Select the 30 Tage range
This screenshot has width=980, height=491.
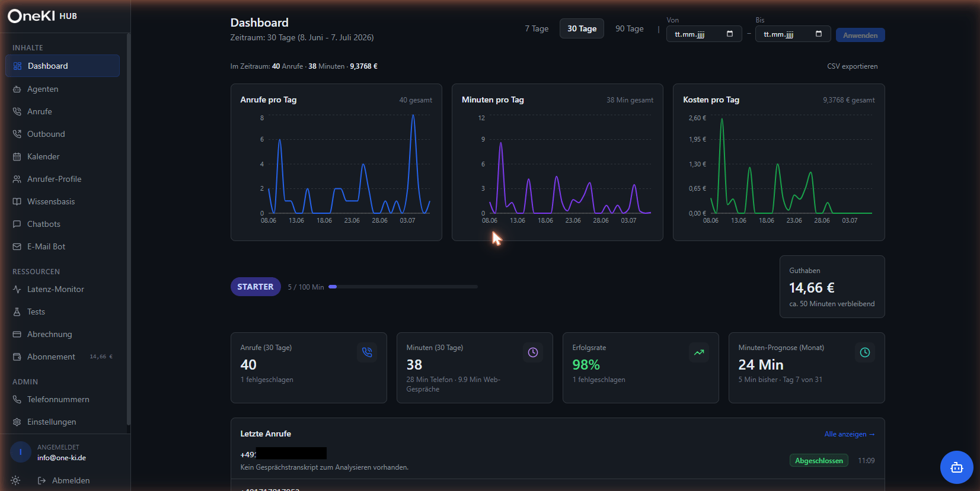(x=582, y=28)
